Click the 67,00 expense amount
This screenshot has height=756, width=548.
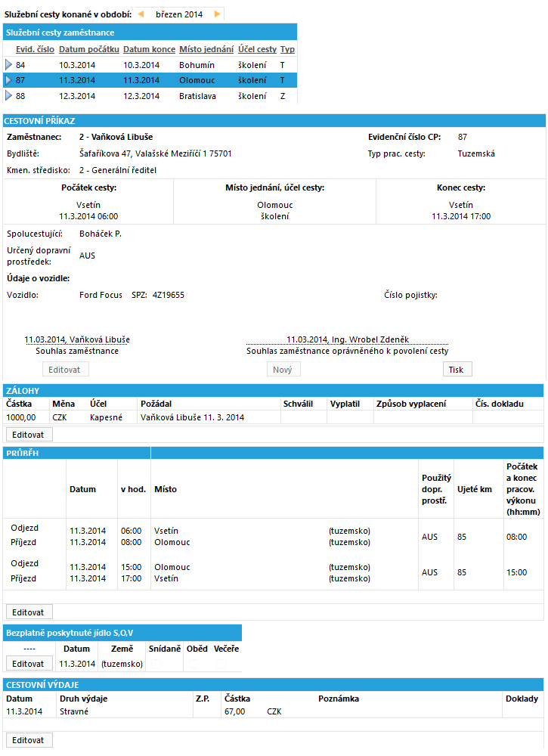point(235,711)
